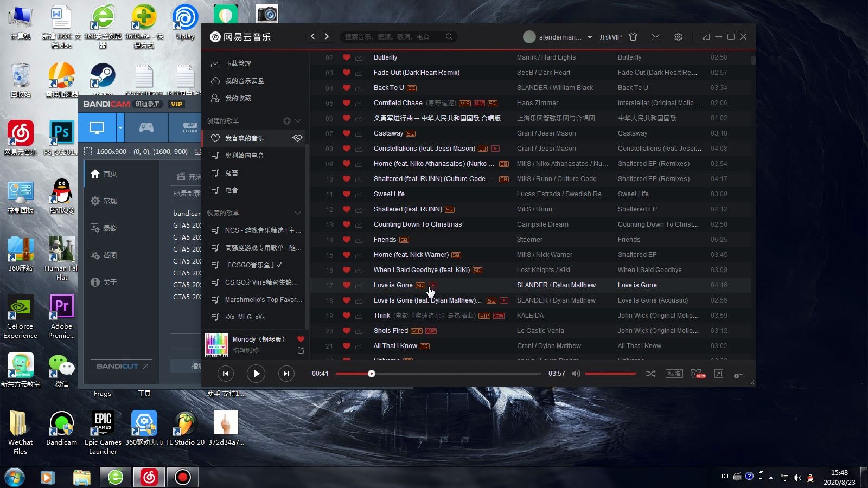Click the Monody album cover thumbnail
Image resolution: width=868 pixels, height=488 pixels.
pyautogui.click(x=216, y=345)
